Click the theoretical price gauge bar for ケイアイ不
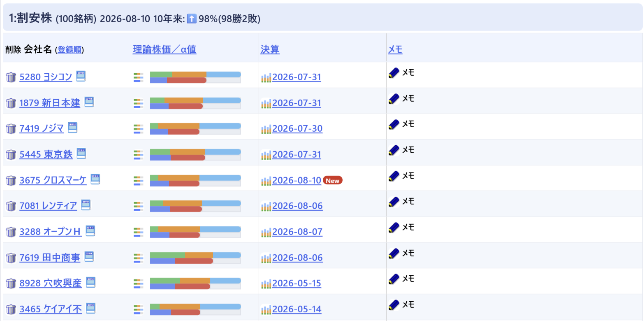The width and height of the screenshot is (644, 321). [x=195, y=309]
